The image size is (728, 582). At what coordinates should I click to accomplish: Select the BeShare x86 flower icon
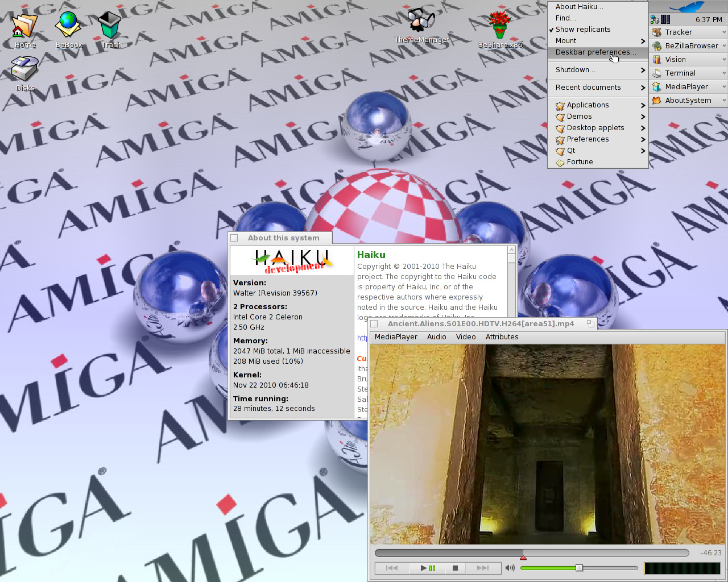tap(500, 24)
